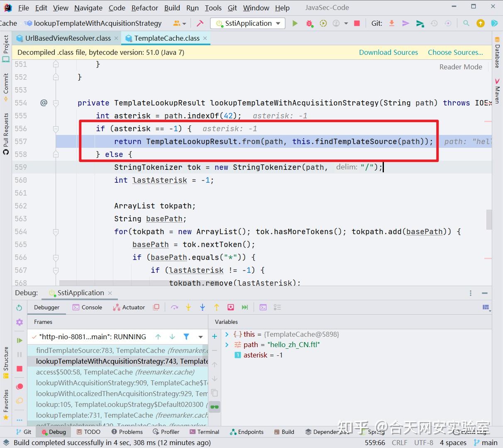Open debugger settings gear
The image size is (503, 448).
19,322
